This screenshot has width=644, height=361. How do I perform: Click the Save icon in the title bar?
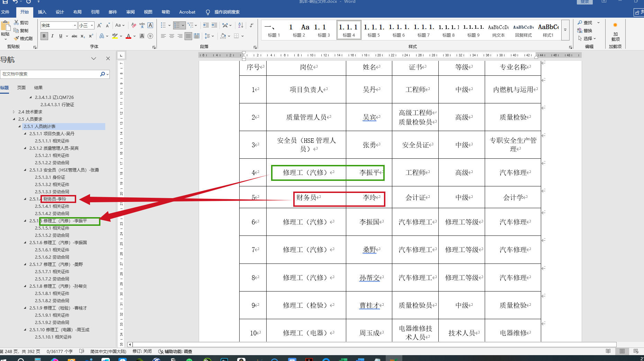(5, 2)
